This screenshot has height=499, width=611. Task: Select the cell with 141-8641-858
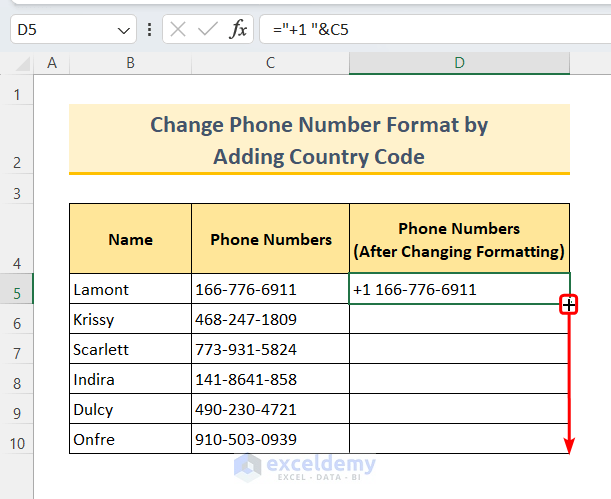tap(270, 379)
